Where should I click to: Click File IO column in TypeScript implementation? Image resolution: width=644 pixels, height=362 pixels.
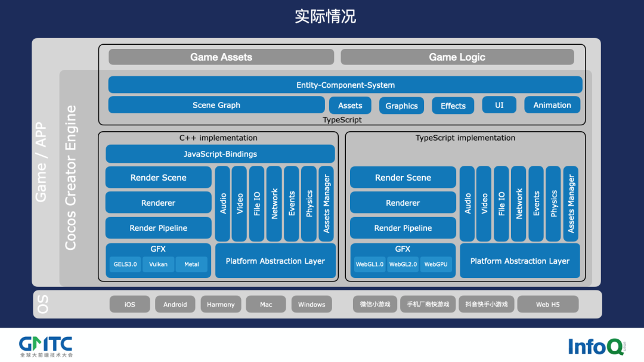[501, 204]
